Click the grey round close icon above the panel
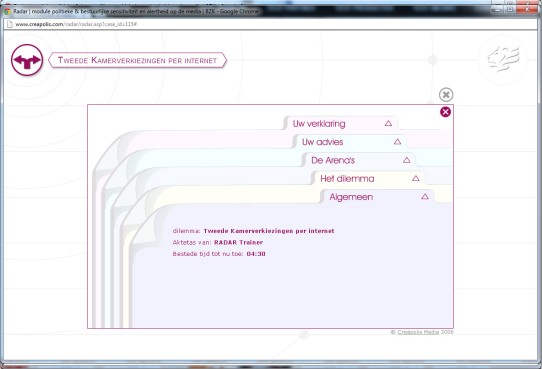This screenshot has height=369, width=542. point(446,95)
